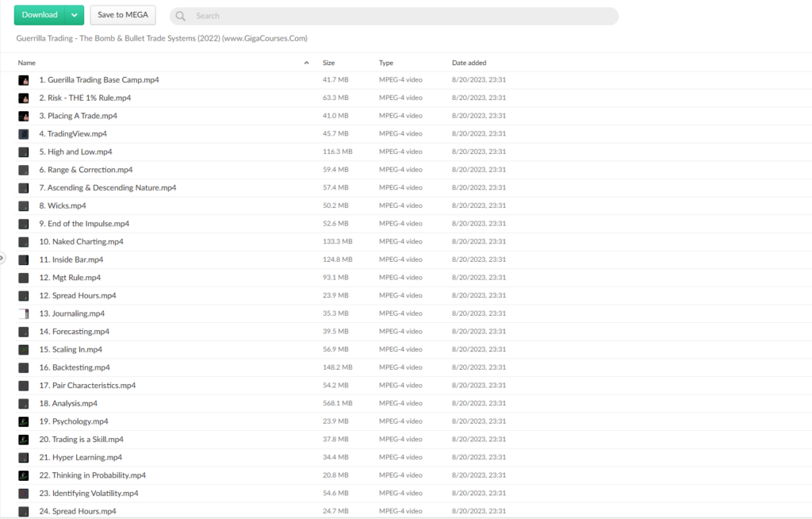Expand the left sidebar panel handle

click(x=2, y=258)
